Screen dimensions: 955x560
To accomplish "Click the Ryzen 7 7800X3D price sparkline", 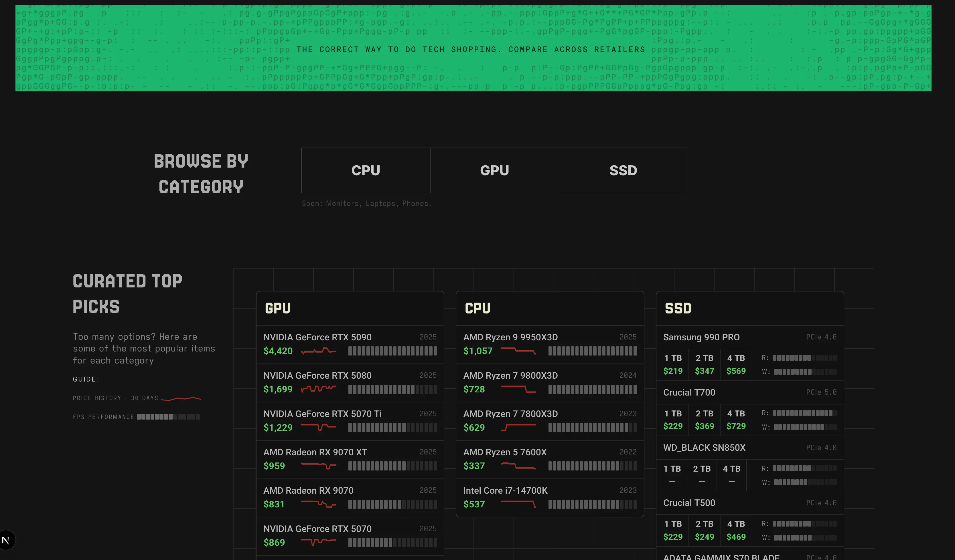I will coord(518,428).
